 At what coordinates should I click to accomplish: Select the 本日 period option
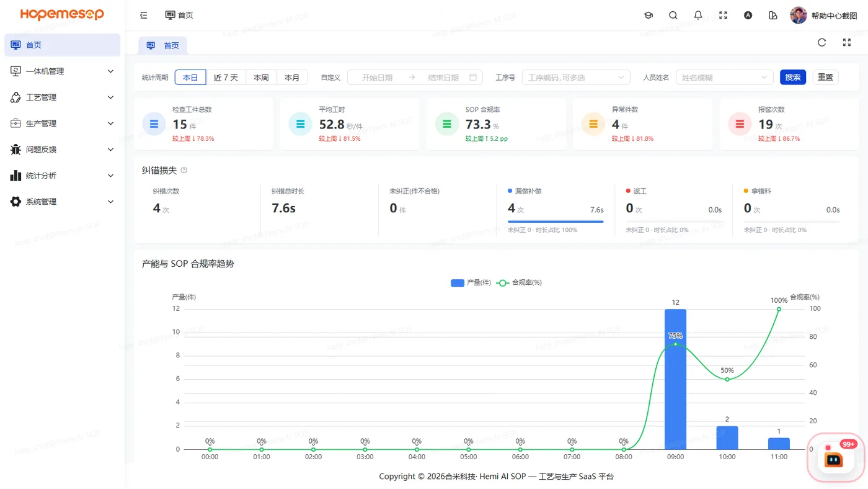190,78
